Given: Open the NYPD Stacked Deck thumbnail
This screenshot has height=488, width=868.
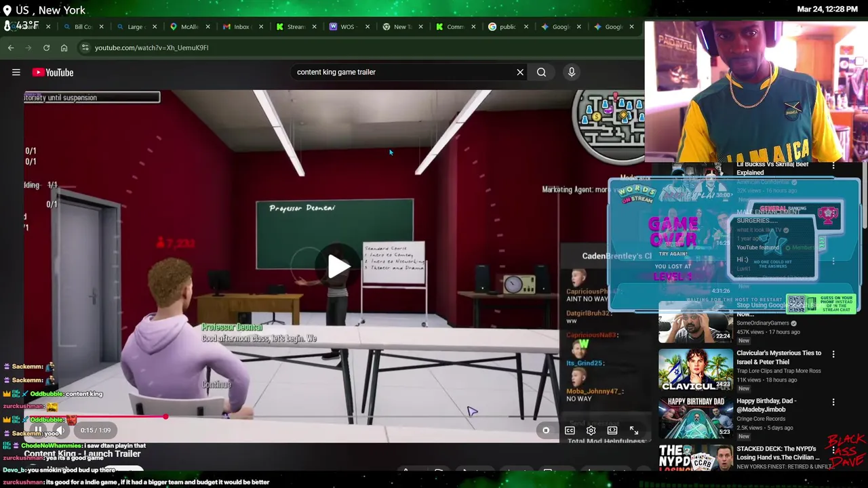Looking at the screenshot, I should click(x=696, y=457).
